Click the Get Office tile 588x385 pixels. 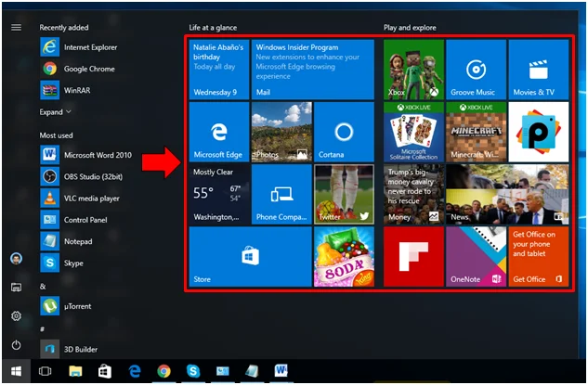point(539,257)
